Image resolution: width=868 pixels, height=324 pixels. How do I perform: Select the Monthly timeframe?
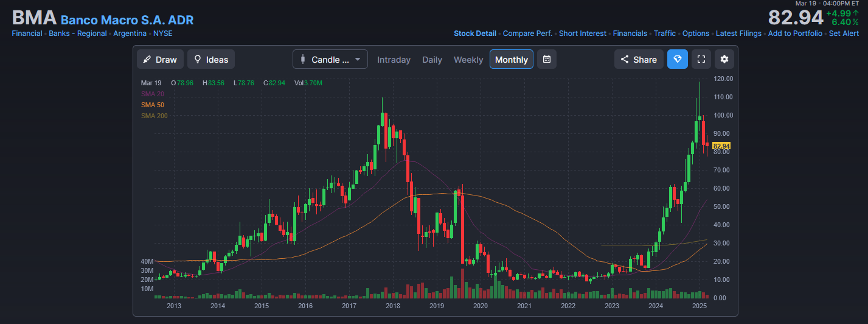pyautogui.click(x=511, y=60)
